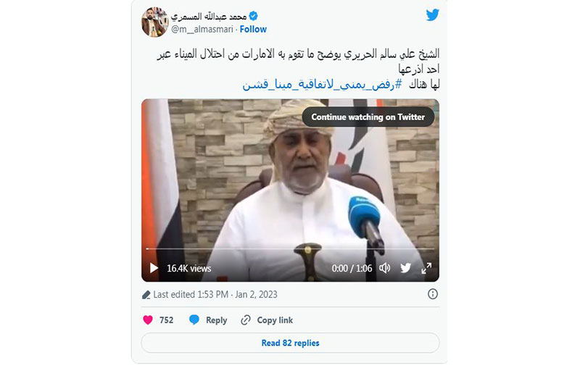Expand the video to fullscreen
This screenshot has width=588, height=365.
(x=426, y=268)
